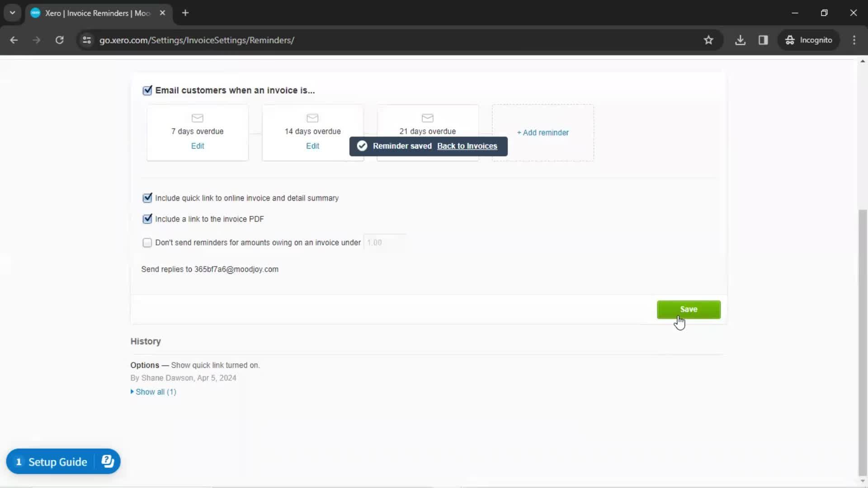Click the vertical page scrollbar

click(x=863, y=343)
